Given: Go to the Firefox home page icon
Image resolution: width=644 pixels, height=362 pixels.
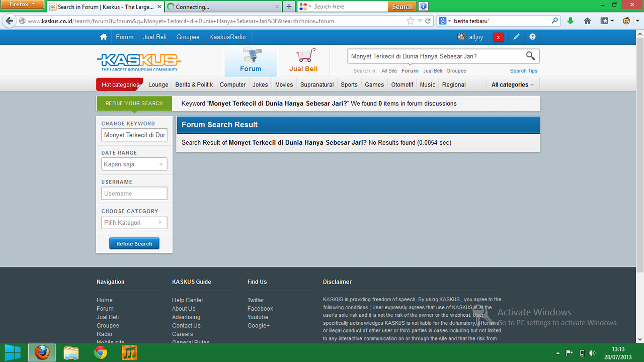Looking at the screenshot, I should [587, 21].
